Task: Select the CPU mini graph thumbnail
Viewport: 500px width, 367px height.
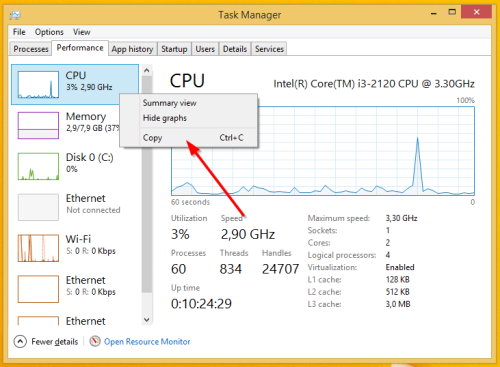Action: click(38, 85)
